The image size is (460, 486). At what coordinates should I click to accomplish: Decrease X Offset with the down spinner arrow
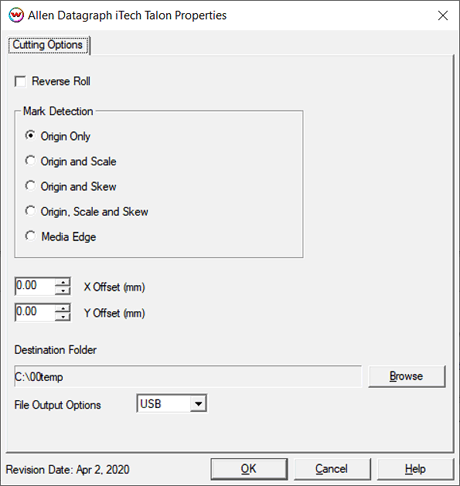coord(63,291)
